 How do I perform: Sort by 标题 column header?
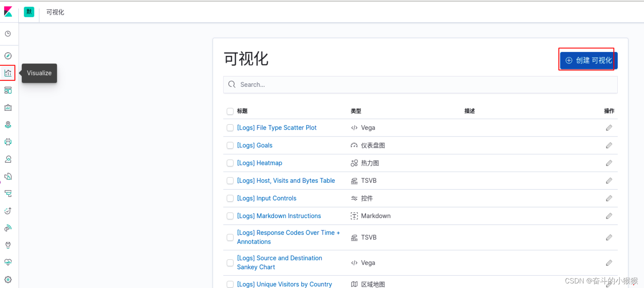[242, 111]
